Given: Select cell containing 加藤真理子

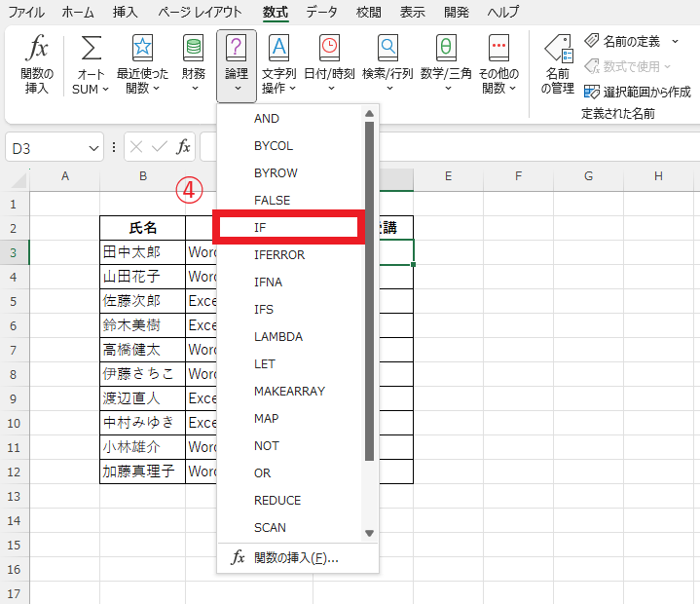Looking at the screenshot, I should point(142,472).
